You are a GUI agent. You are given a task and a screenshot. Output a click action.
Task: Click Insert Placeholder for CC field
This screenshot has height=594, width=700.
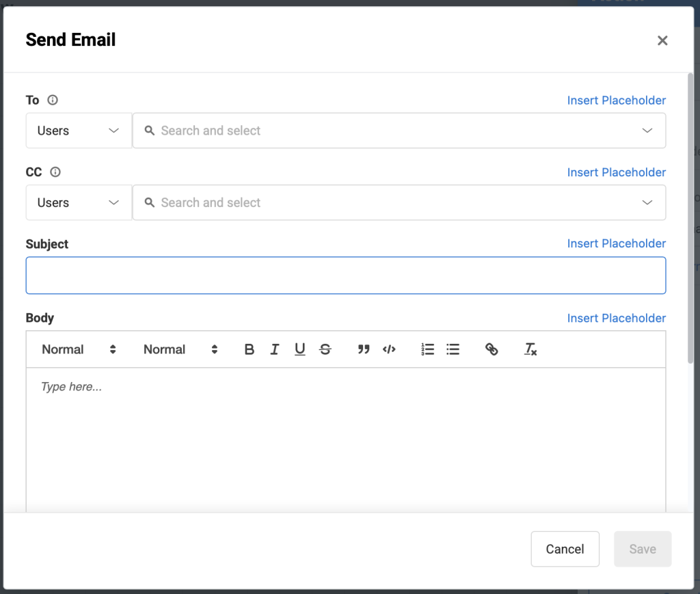tap(617, 172)
